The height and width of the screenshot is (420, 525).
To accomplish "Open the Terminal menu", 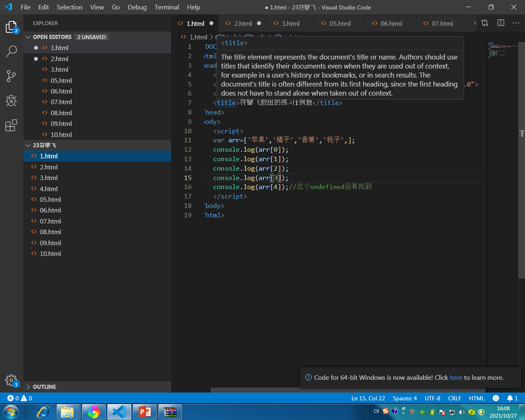I will (167, 7).
